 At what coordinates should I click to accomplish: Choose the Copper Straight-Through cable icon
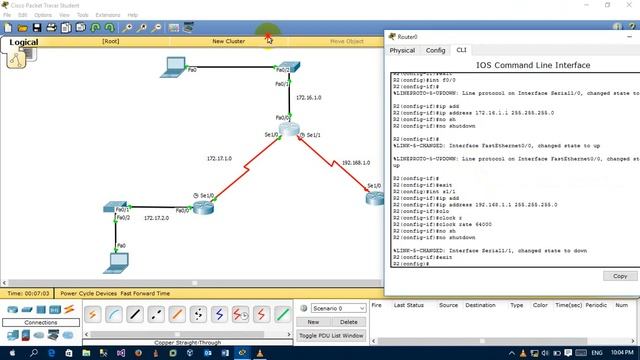coord(135,315)
